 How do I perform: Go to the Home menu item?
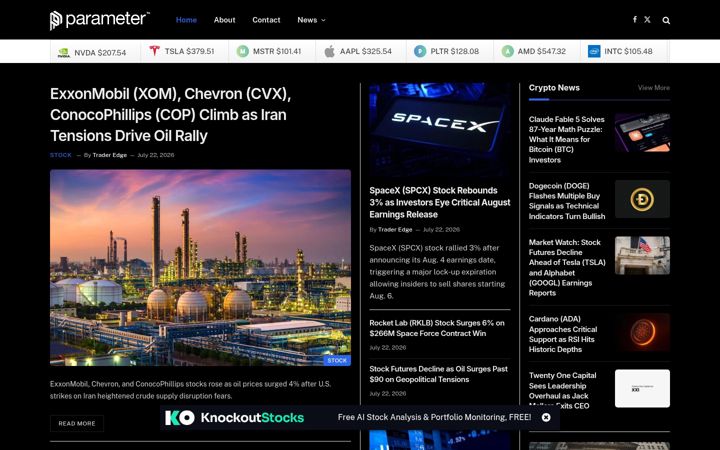186,20
